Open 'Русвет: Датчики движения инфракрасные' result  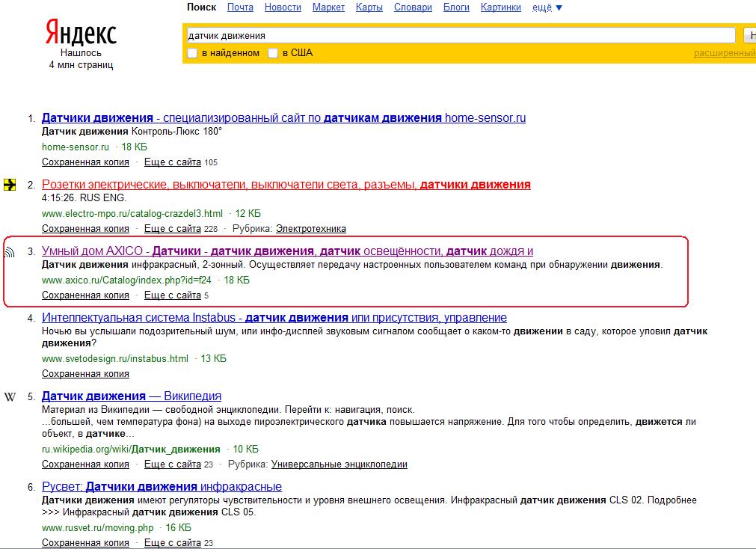coord(162,486)
